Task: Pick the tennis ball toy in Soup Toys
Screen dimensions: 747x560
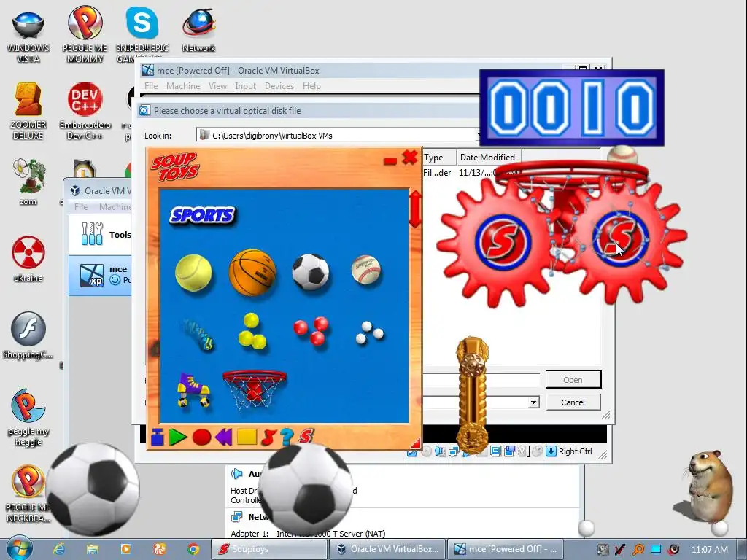Action: tap(193, 273)
